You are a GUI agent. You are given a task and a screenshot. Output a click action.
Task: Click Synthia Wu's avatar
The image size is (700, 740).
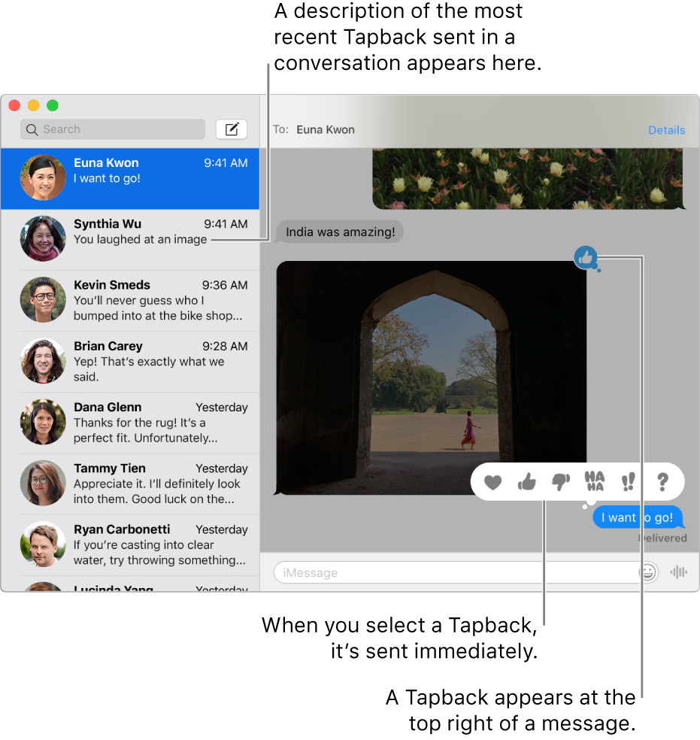pyautogui.click(x=43, y=238)
